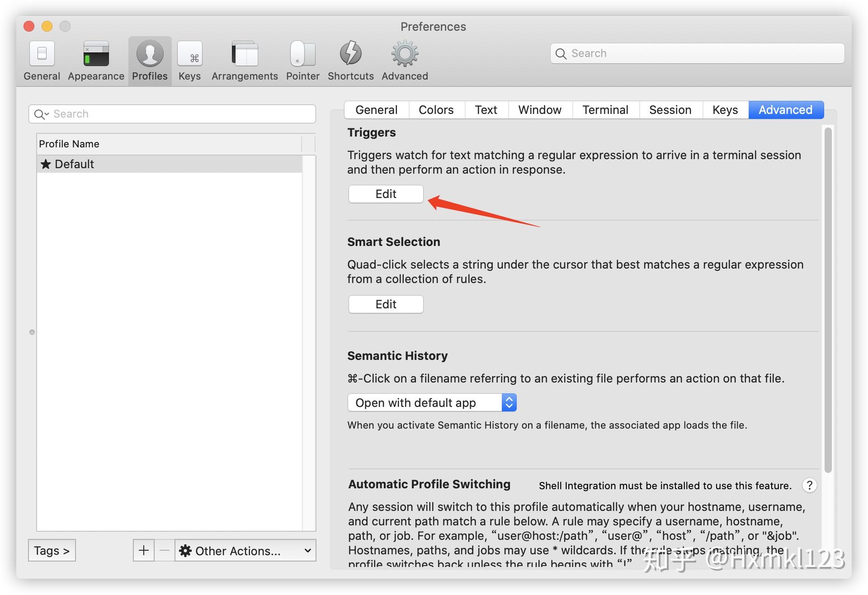Viewport: 868px width, 595px height.
Task: Click the help question mark button
Action: pos(809,485)
